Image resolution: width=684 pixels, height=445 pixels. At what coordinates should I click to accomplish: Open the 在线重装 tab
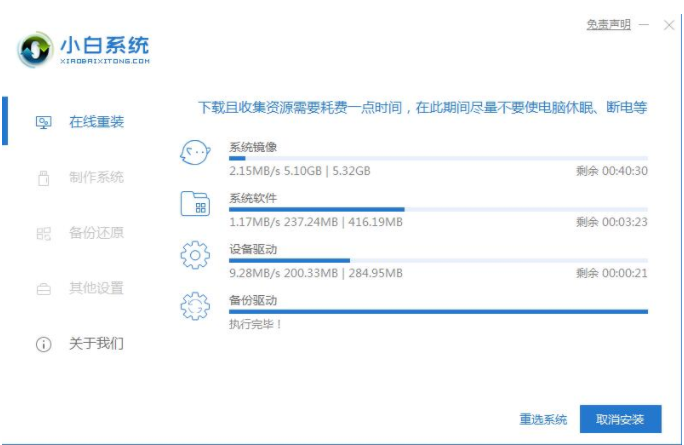click(96, 122)
